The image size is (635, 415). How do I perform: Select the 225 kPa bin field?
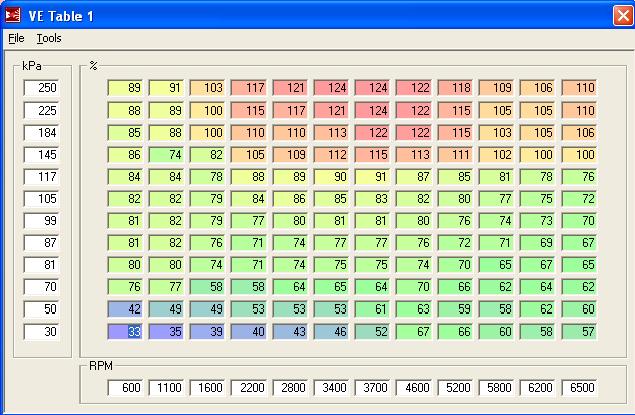pyautogui.click(x=42, y=111)
